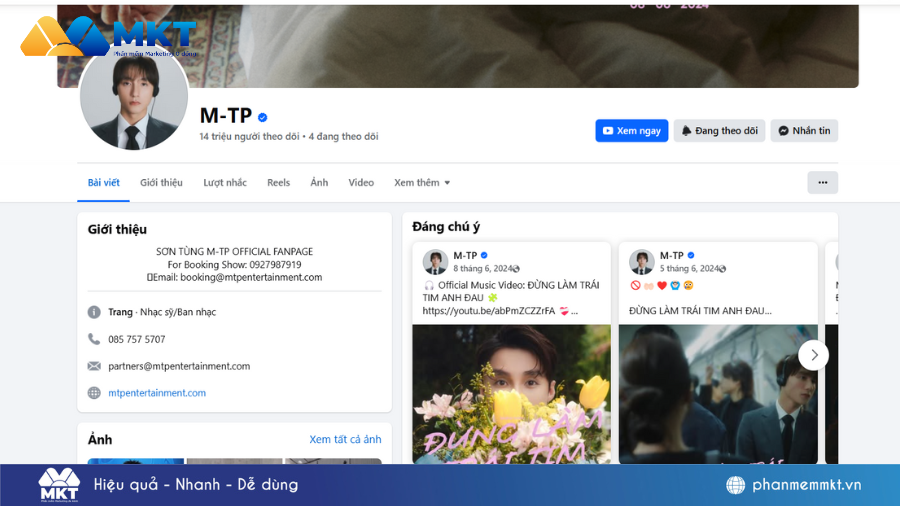
Task: Click the 8 tháng 6, 2024 post date
Action: coord(483,268)
